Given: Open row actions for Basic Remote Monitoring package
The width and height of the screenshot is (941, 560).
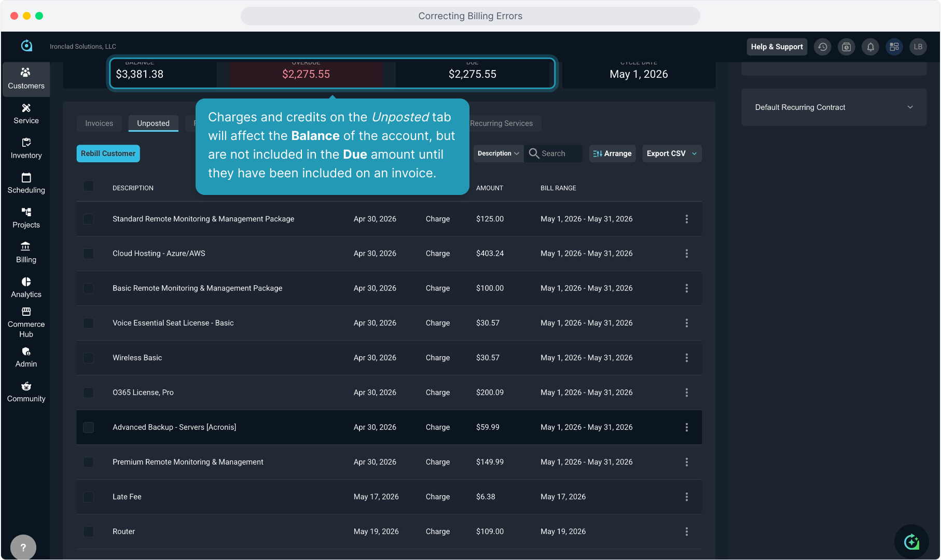Looking at the screenshot, I should click(x=687, y=288).
